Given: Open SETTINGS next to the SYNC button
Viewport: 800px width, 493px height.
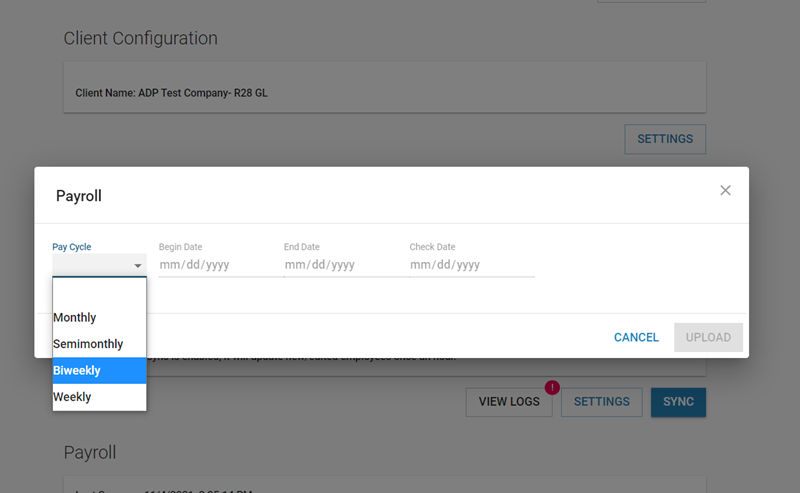Looking at the screenshot, I should click(601, 402).
